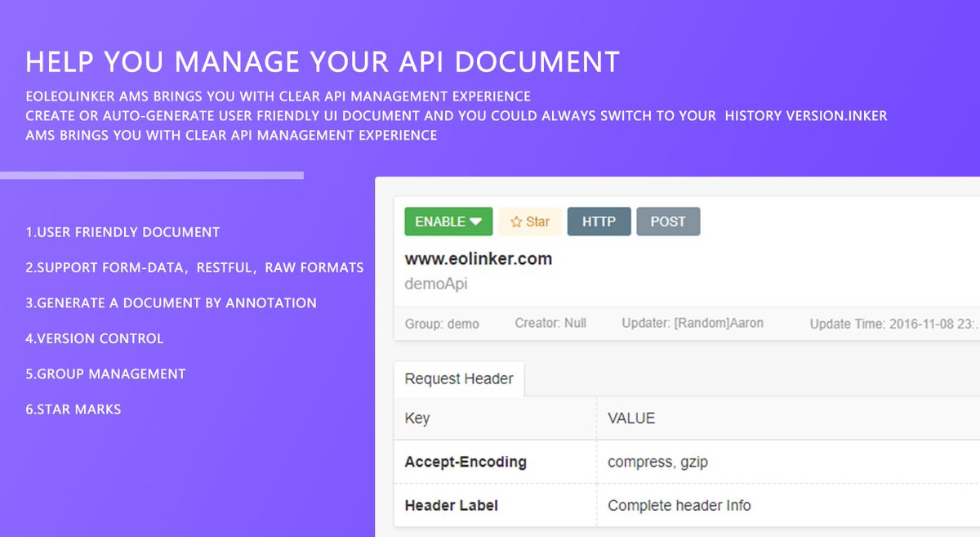
Task: Click the www.eolinker.com title
Action: pos(479,259)
